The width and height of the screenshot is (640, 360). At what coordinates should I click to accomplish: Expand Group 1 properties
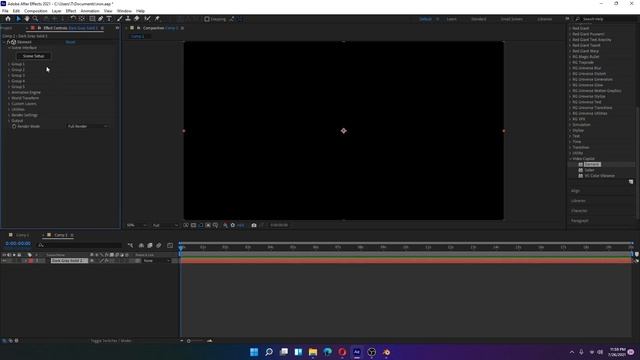(x=9, y=64)
